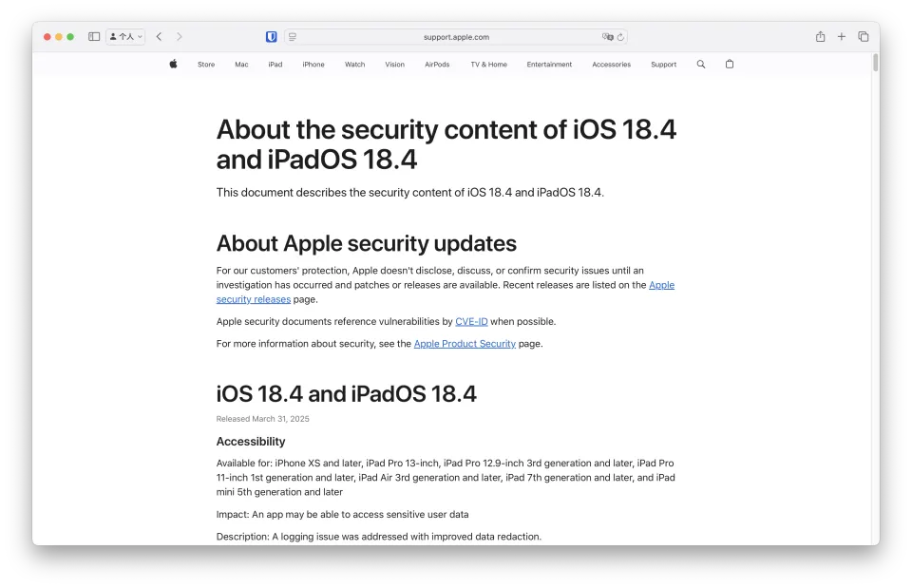Toggle the Safari sidebar
This screenshot has width=912, height=588.
coord(94,37)
